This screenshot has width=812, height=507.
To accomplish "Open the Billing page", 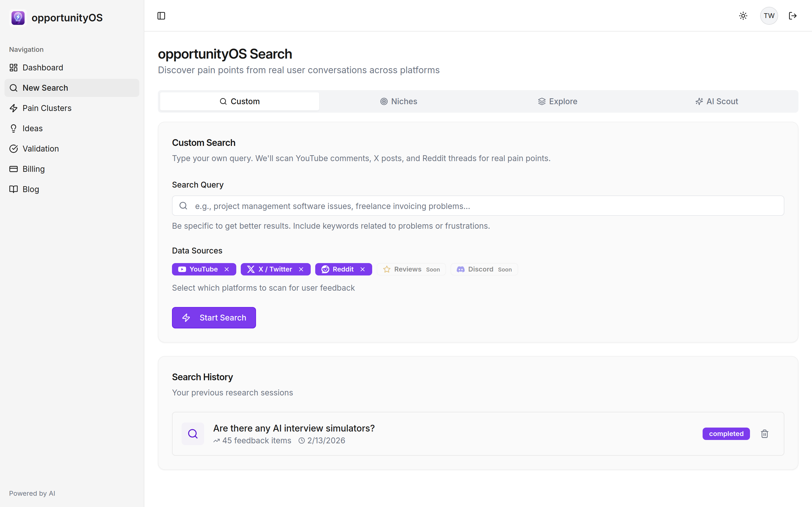I will [x=33, y=169].
